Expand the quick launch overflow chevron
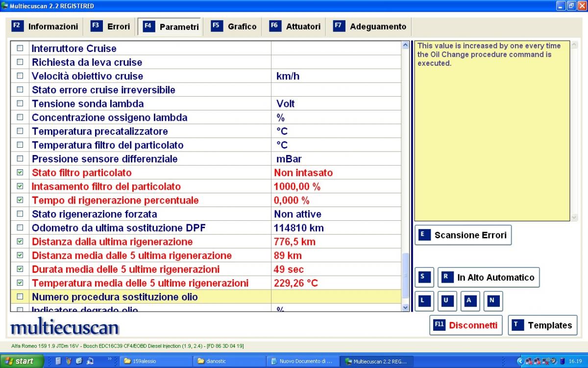Viewport: 588px width, 368px height. (x=110, y=360)
